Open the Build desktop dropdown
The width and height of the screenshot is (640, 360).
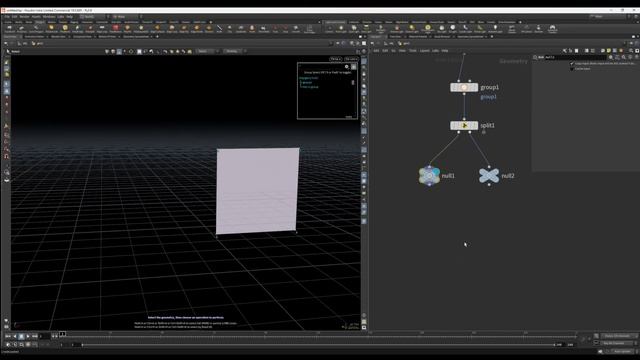pyautogui.click(x=93, y=17)
